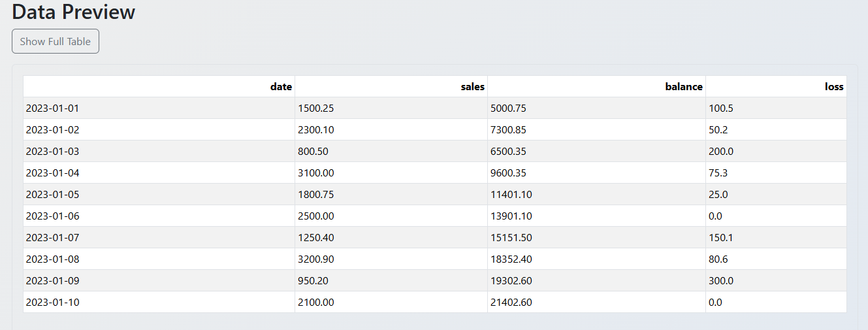Click sales value 1250.40
This screenshot has width=868, height=330.
pyautogui.click(x=391, y=237)
